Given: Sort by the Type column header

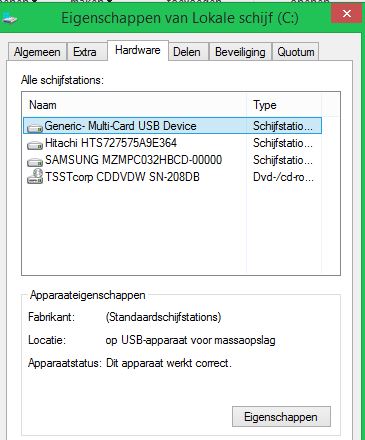Looking at the screenshot, I should click(284, 105).
